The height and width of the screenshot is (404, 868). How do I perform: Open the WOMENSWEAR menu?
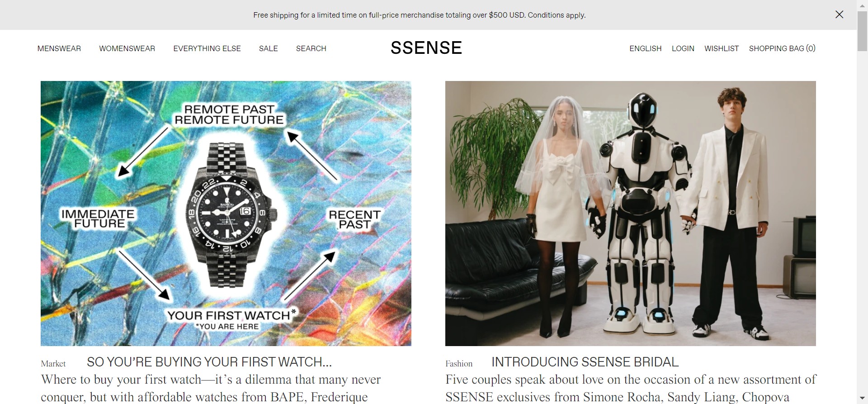pos(127,48)
